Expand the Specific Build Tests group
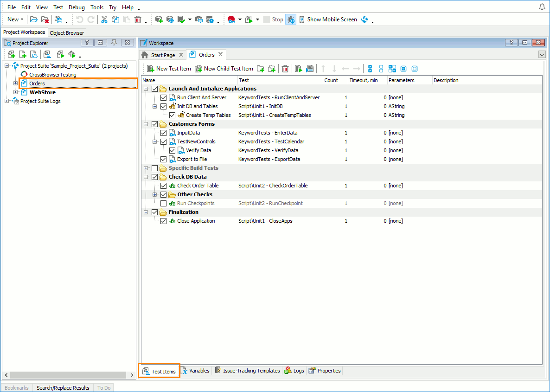The image size is (550, 392). 146,168
